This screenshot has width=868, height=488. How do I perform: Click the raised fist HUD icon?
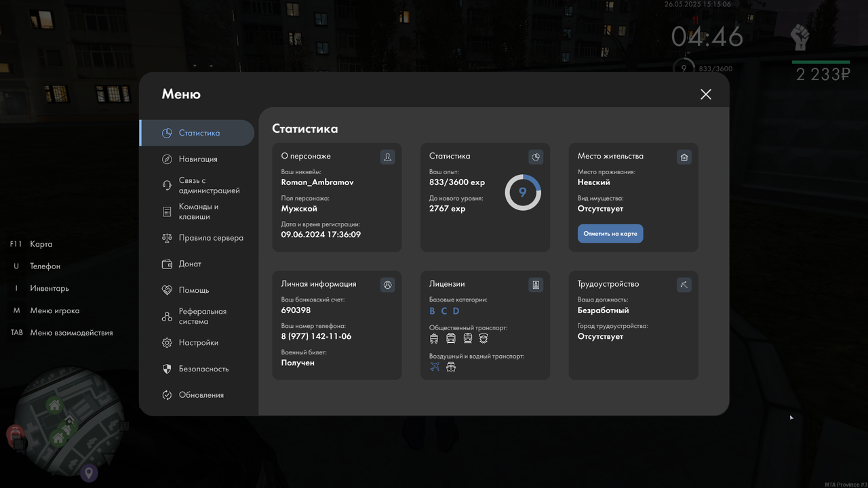[x=801, y=37]
